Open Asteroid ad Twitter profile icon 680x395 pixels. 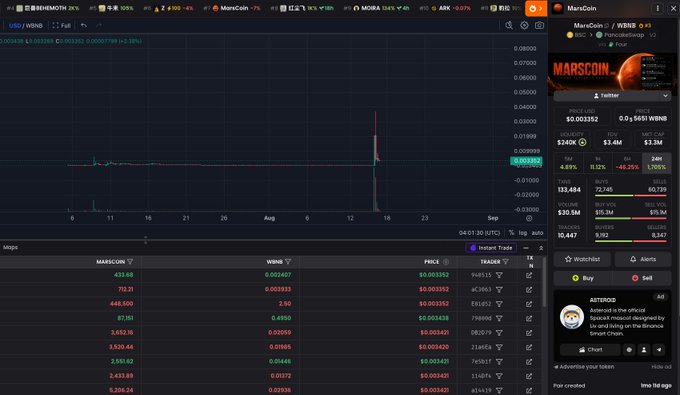644,349
